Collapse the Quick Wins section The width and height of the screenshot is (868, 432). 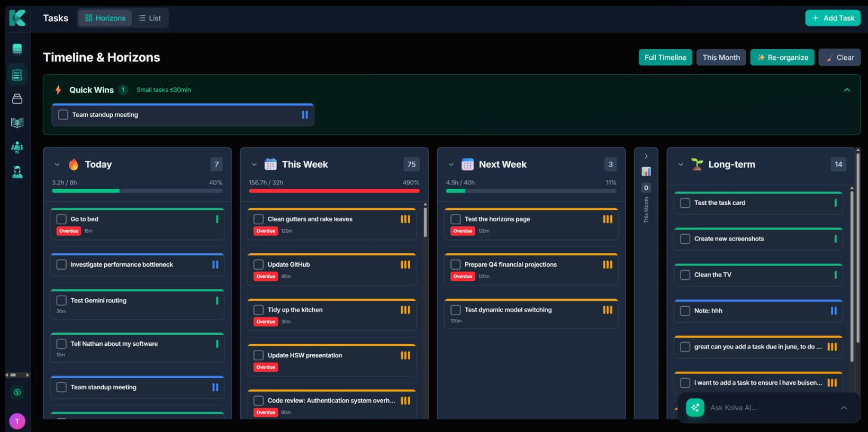coord(847,90)
